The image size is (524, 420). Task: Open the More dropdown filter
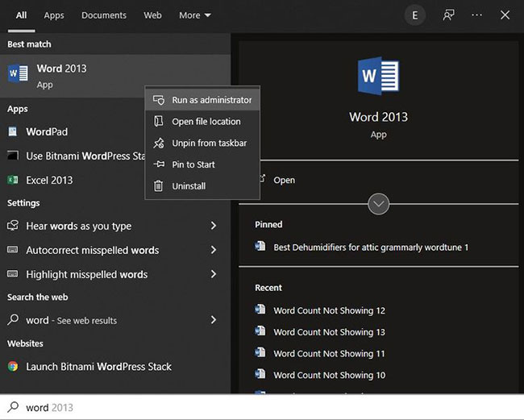click(194, 15)
